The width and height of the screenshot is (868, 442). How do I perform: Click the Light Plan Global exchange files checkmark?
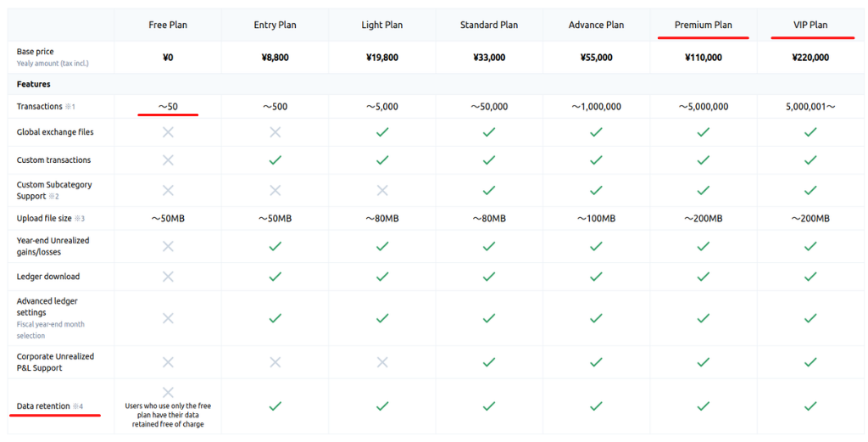click(x=382, y=131)
